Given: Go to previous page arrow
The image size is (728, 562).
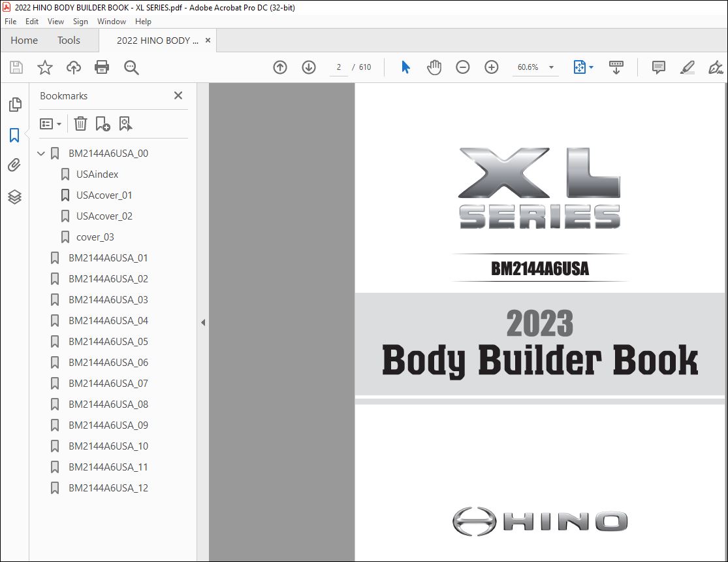Looking at the screenshot, I should tap(280, 67).
